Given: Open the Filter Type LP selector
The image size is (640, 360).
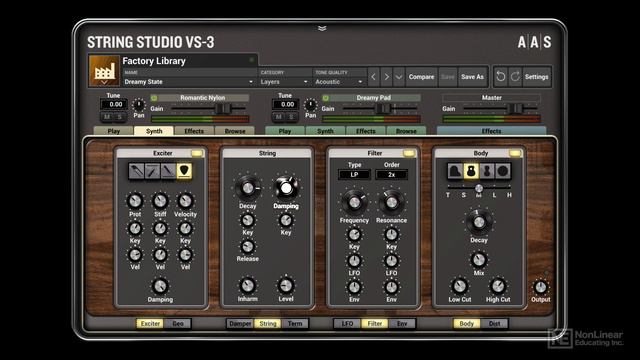Looking at the screenshot, I should pyautogui.click(x=354, y=175).
